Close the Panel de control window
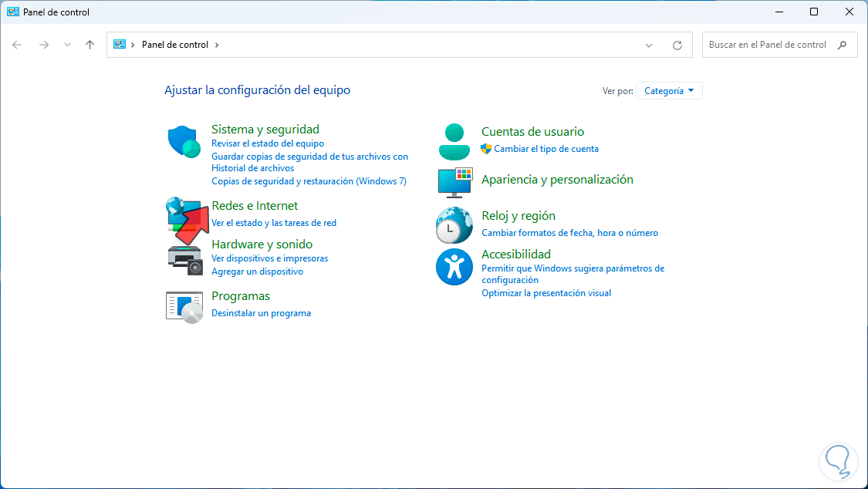 (x=849, y=12)
